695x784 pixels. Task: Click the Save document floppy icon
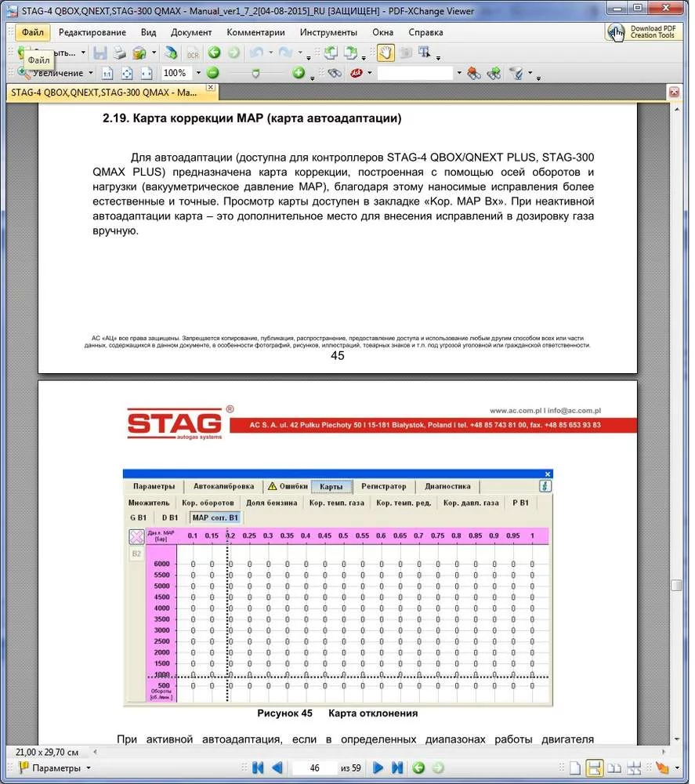point(100,53)
